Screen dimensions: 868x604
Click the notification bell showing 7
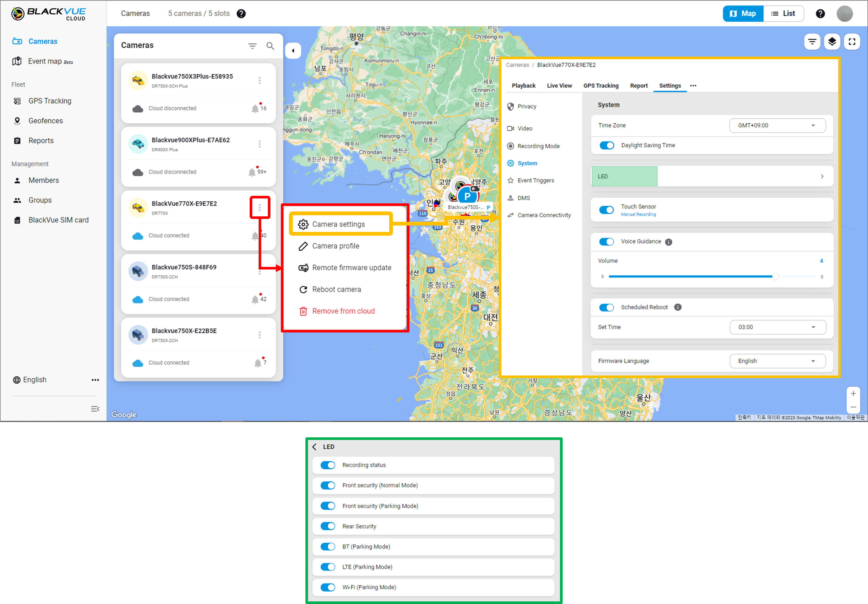coord(258,363)
